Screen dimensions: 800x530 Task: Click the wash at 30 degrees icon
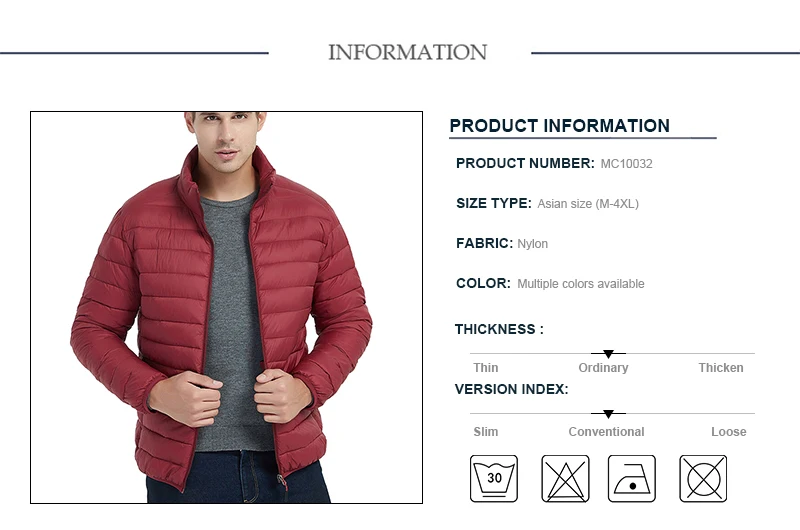tap(493, 478)
